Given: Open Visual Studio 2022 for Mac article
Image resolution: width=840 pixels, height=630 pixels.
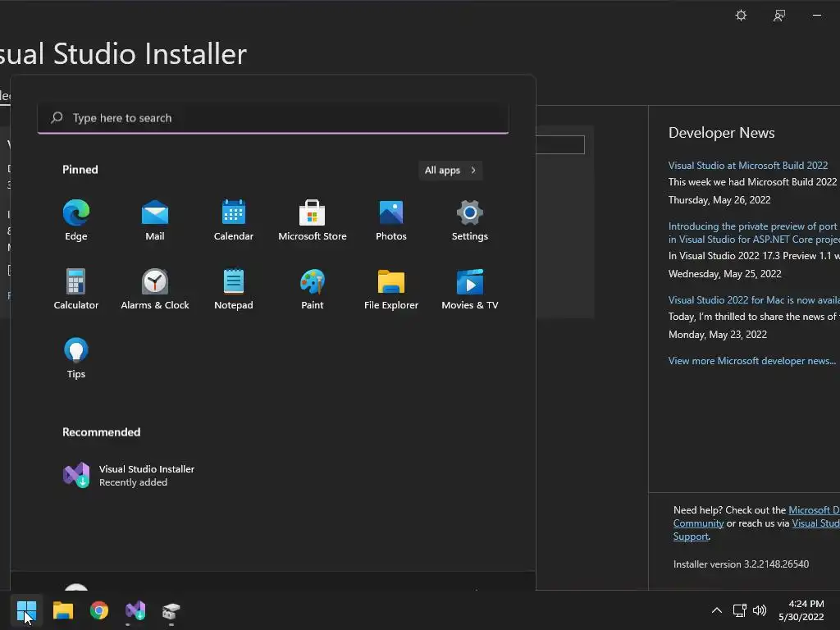Looking at the screenshot, I should point(754,300).
